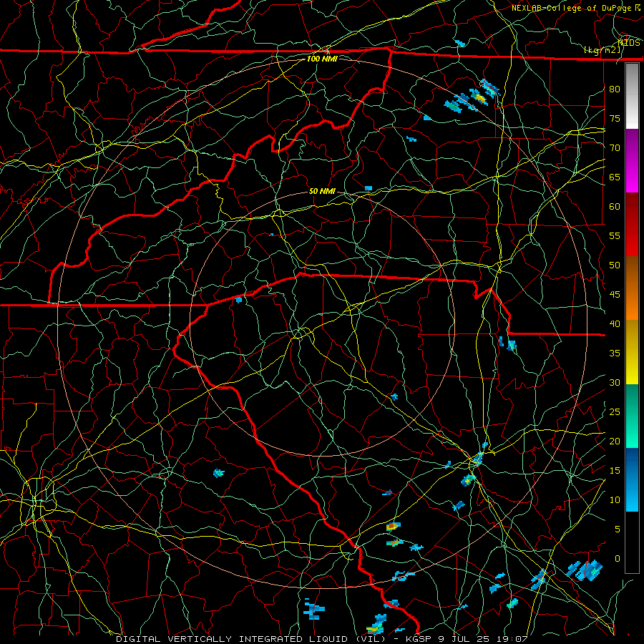Click the 75 value on the scale
The height and width of the screenshot is (644, 644).
[x=615, y=119]
